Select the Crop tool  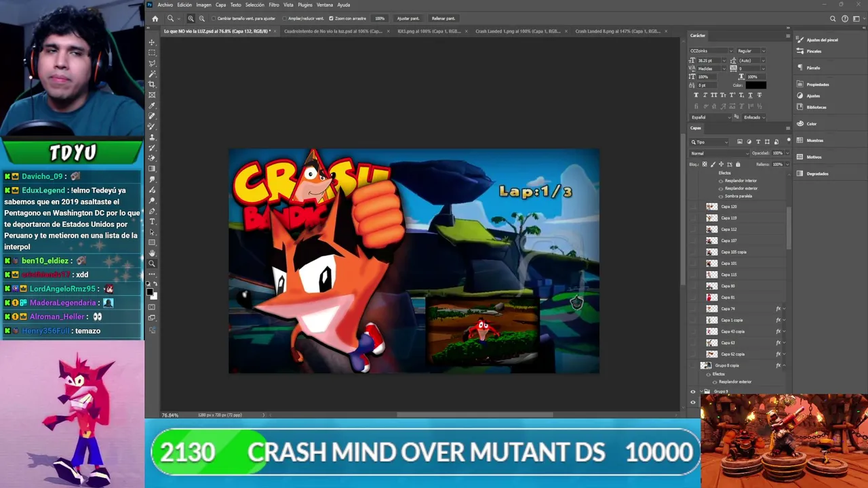point(152,84)
